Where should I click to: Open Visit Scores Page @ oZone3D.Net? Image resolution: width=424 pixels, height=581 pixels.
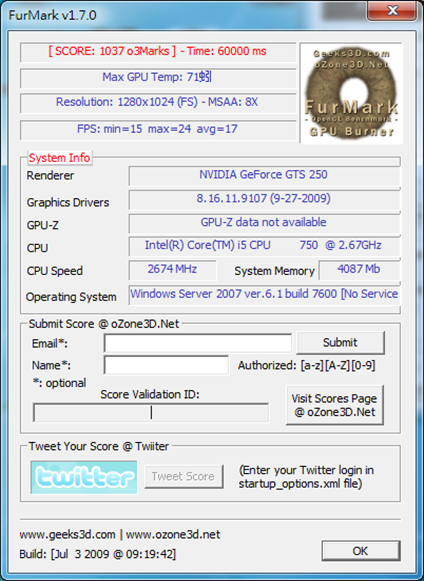click(x=335, y=405)
